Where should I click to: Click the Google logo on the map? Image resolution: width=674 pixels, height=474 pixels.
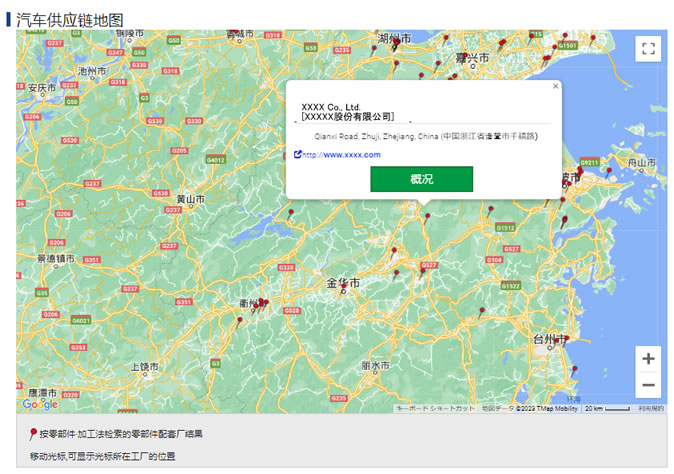pos(40,405)
